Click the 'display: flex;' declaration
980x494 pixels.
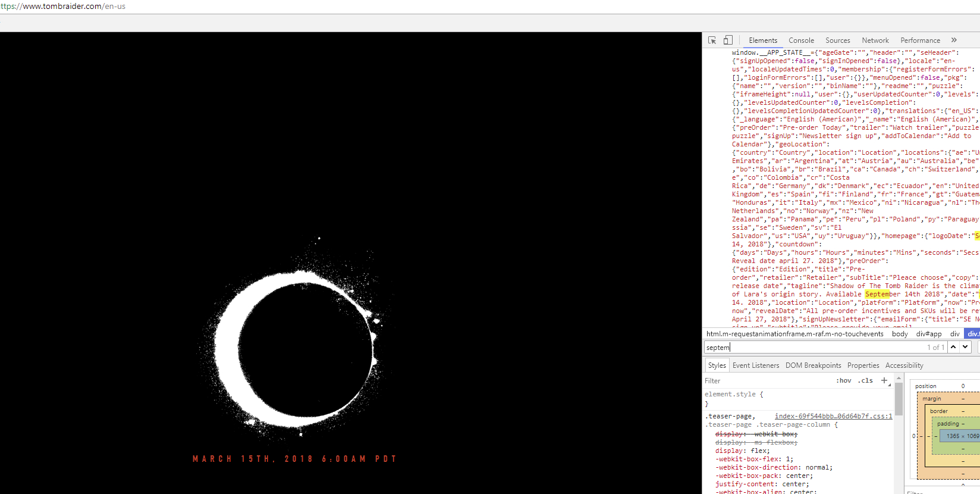[742, 451]
